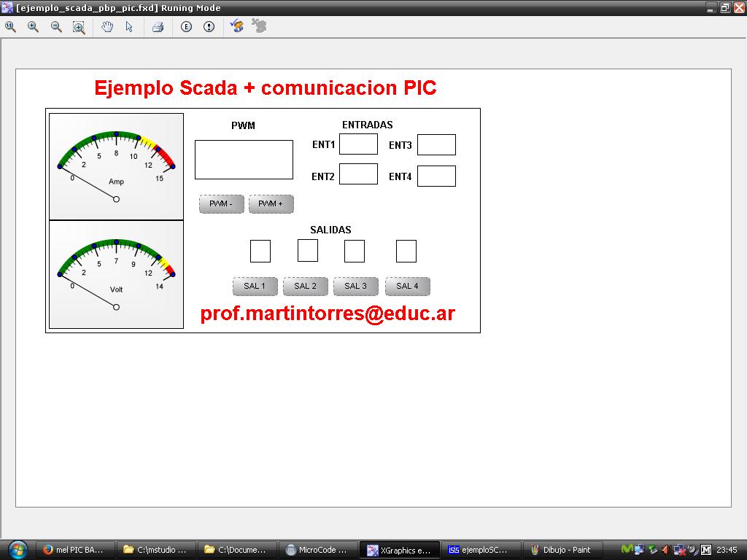Click the circled E toolbar icon

pos(186,27)
